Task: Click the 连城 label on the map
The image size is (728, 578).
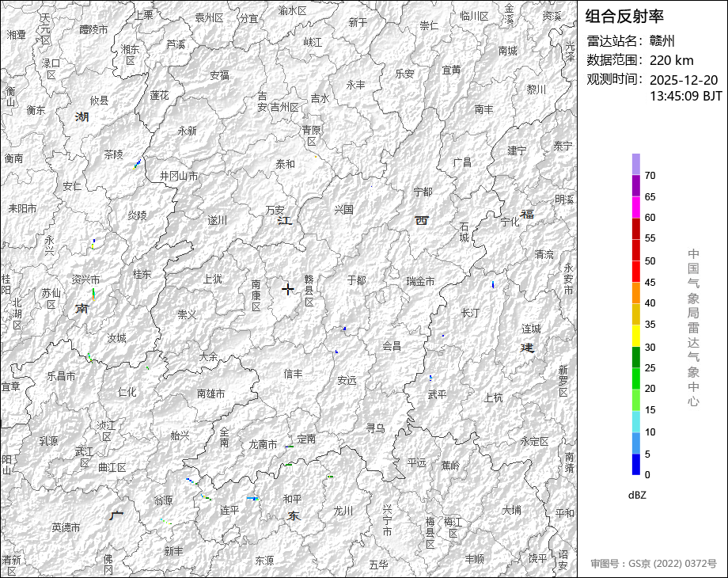Action: (531, 329)
